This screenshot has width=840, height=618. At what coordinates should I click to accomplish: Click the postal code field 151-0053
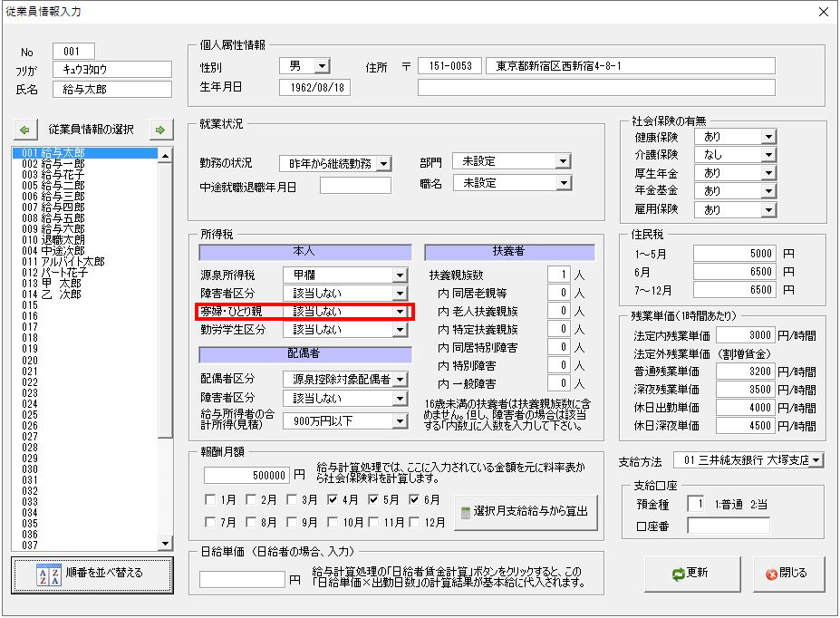449,66
